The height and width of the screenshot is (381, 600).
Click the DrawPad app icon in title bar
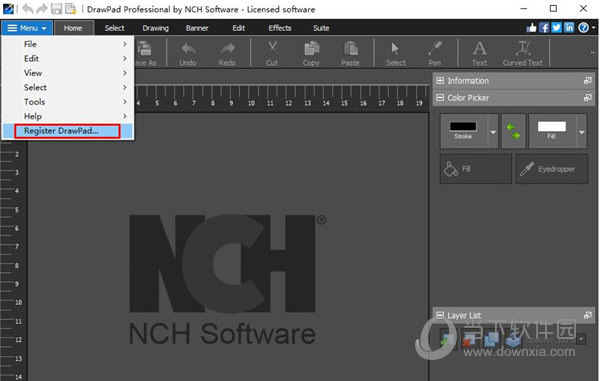[x=8, y=8]
